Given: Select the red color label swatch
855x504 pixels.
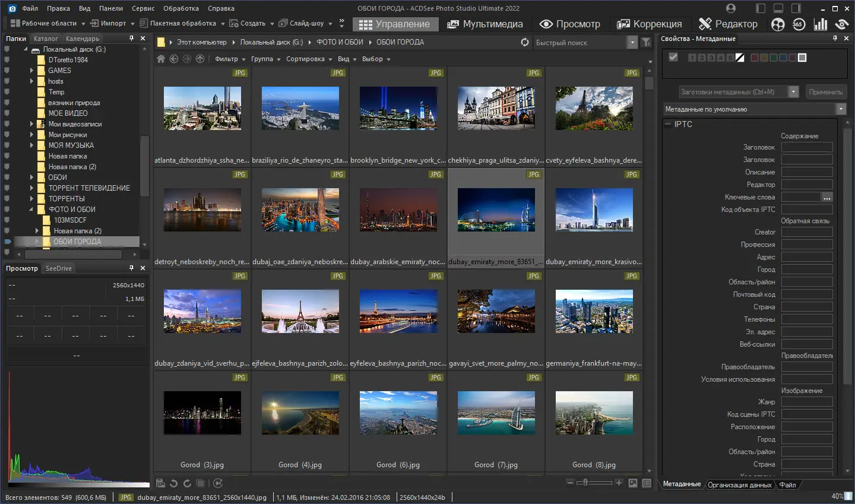Looking at the screenshot, I should tap(755, 58).
